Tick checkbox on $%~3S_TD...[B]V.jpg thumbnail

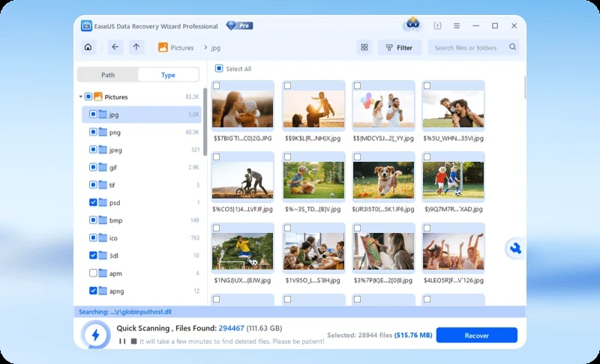[287, 157]
